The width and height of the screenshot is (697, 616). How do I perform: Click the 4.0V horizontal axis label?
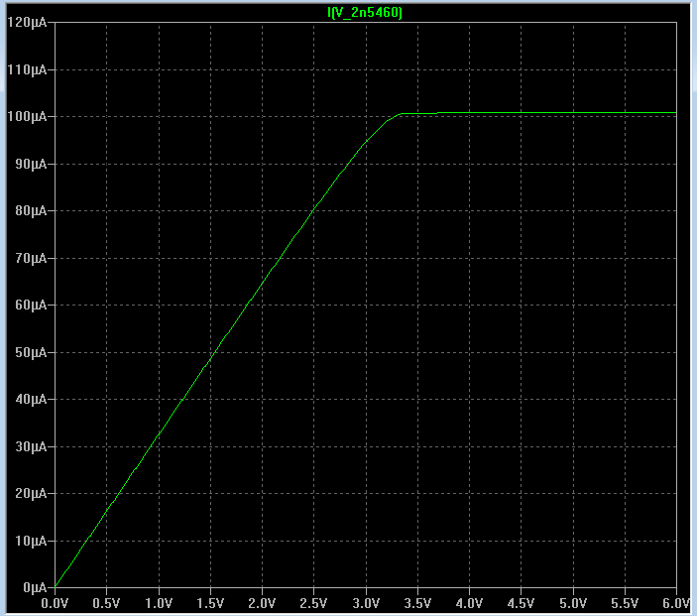point(469,603)
